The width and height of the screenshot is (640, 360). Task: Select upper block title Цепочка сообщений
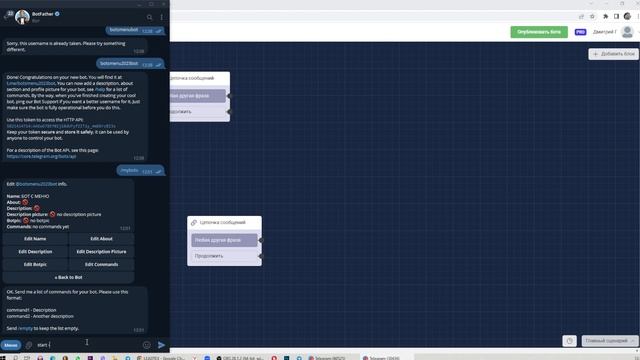click(192, 78)
